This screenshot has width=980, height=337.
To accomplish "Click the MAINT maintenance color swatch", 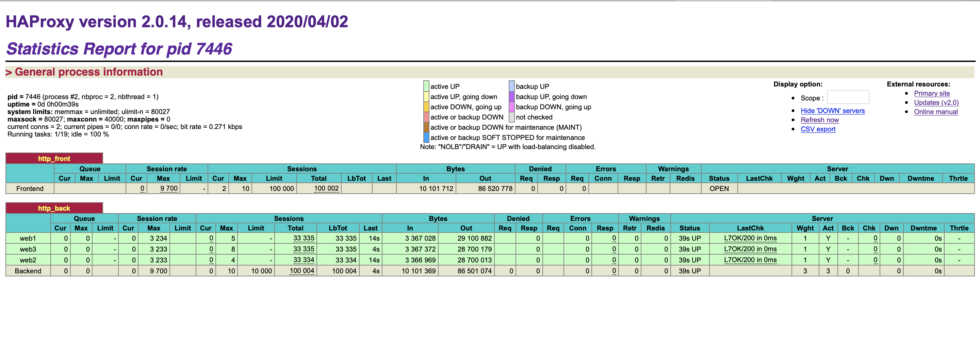I will (x=426, y=127).
